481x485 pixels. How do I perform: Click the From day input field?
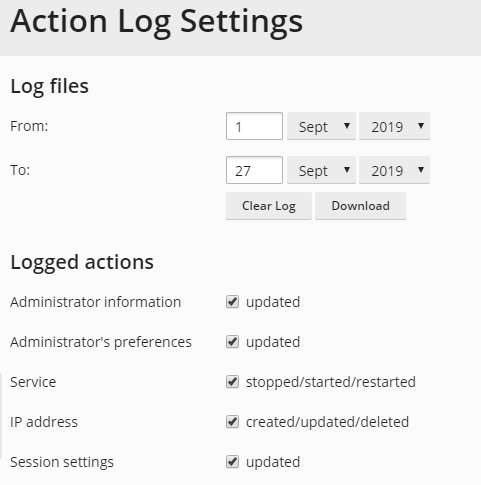pyautogui.click(x=254, y=126)
